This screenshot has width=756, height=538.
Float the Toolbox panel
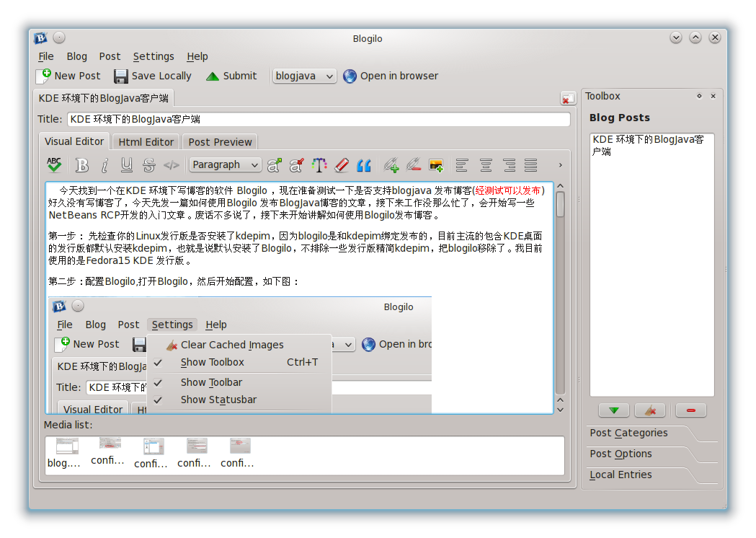pyautogui.click(x=699, y=96)
